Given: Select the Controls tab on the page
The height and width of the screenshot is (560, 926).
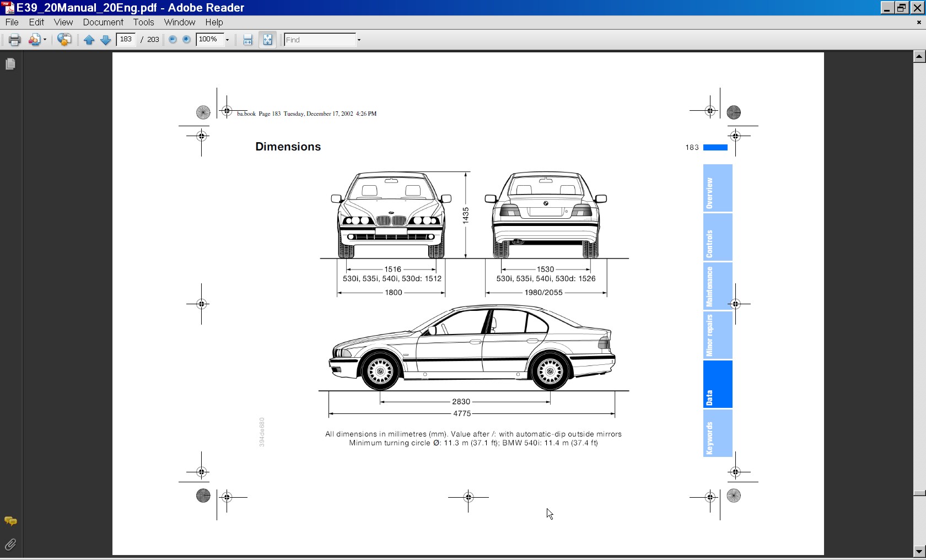Looking at the screenshot, I should pyautogui.click(x=718, y=237).
